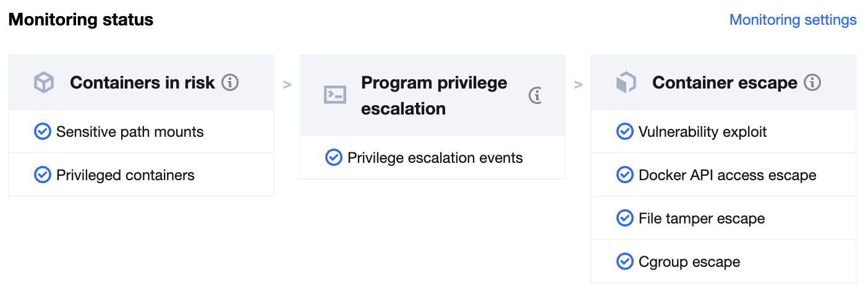868x286 pixels.
Task: Click the Program privilege escalation terminal icon
Action: pyautogui.click(x=335, y=95)
